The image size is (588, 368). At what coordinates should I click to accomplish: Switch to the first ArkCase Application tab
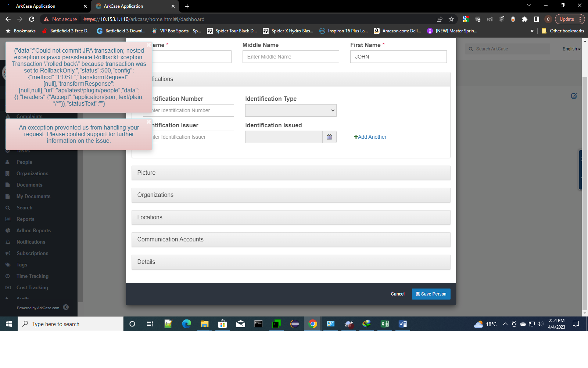[46, 6]
